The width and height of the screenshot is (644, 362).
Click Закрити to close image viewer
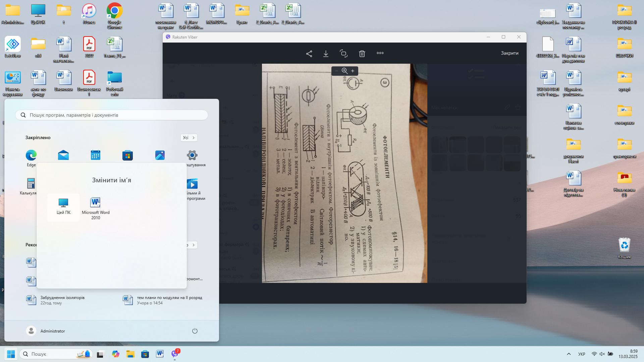[509, 53]
